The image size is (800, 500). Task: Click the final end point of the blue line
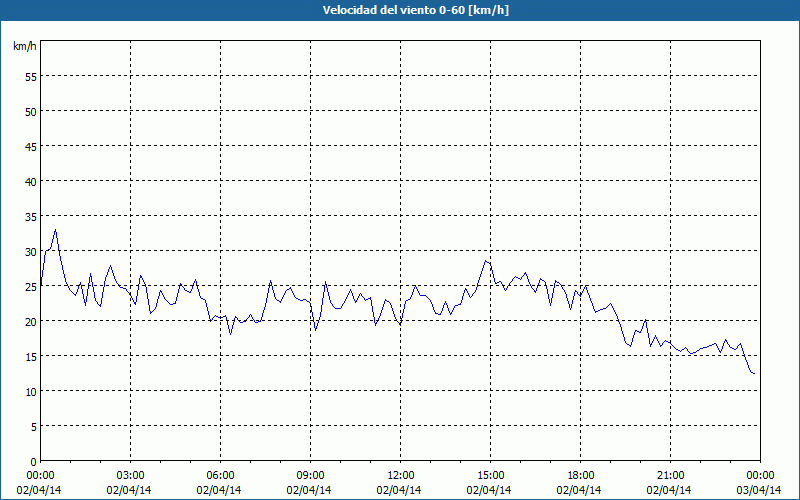755,374
